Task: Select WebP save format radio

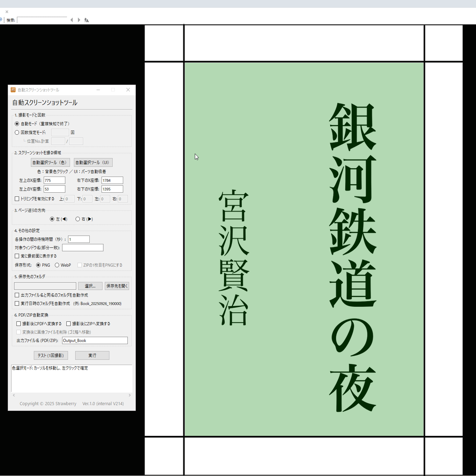Action: [57, 265]
